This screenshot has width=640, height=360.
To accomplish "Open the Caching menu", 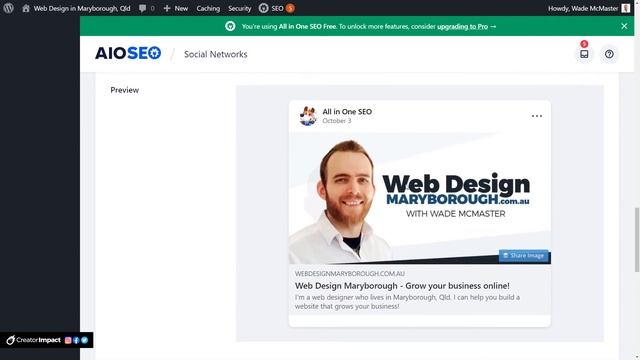I will (208, 8).
